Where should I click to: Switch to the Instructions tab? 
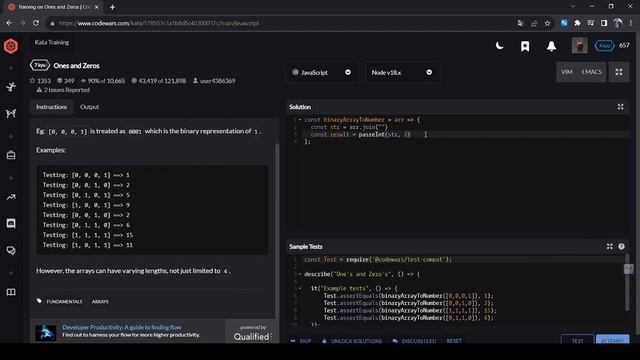pyautogui.click(x=51, y=107)
